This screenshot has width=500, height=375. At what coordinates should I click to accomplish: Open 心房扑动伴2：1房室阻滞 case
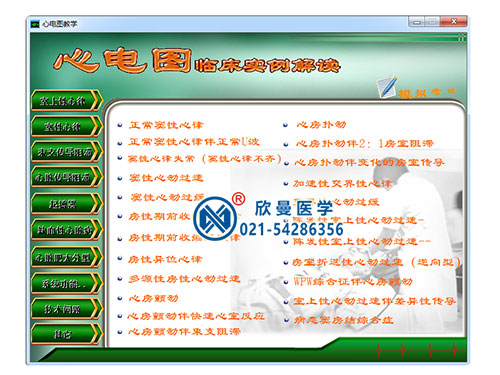365,143
